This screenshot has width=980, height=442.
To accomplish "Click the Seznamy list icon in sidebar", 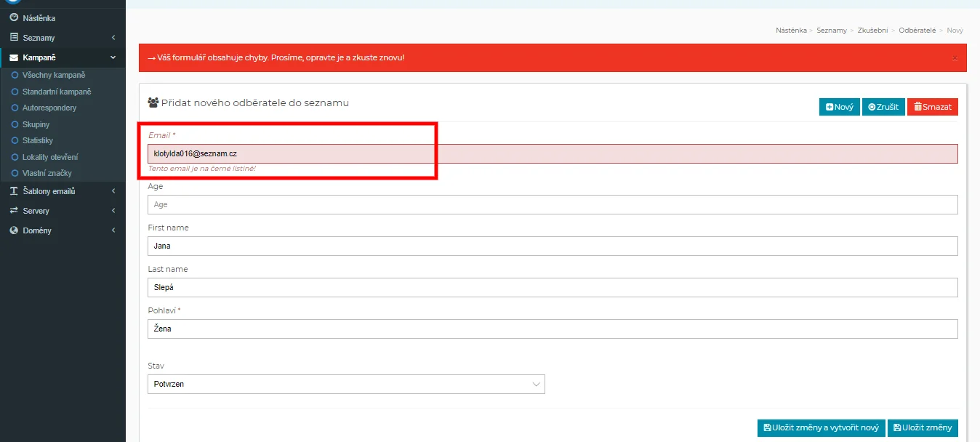I will point(14,38).
